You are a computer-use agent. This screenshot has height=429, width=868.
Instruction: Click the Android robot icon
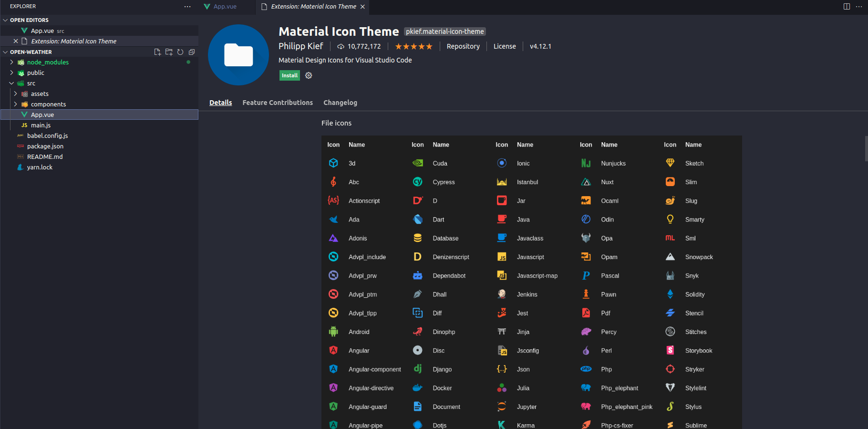tap(333, 332)
